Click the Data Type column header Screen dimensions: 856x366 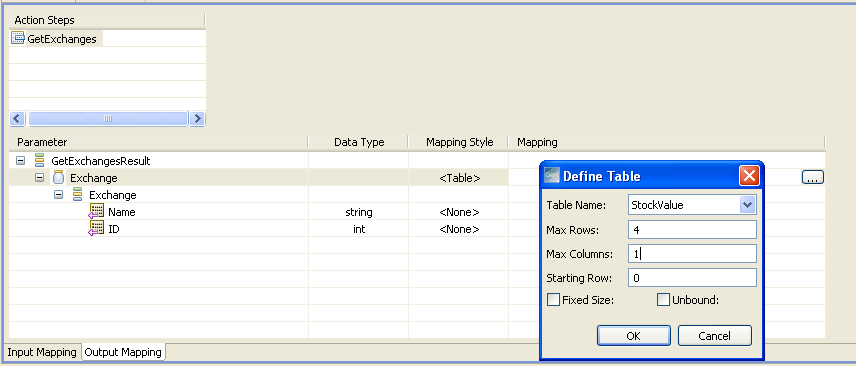[x=359, y=142]
